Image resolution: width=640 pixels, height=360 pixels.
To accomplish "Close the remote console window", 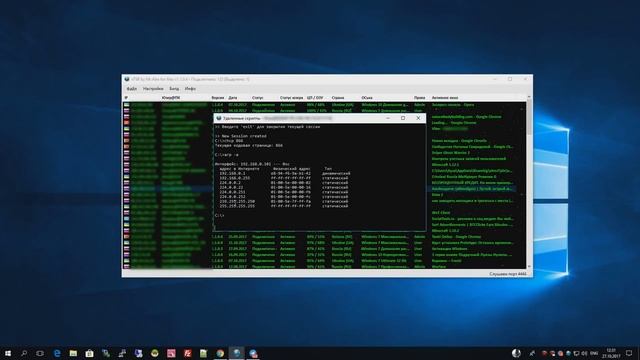I will (418, 118).
